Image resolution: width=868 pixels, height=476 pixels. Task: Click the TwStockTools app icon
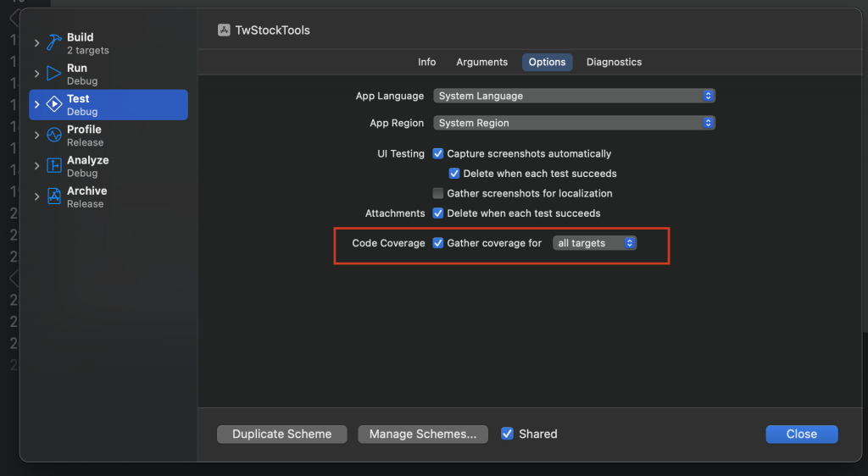click(224, 30)
